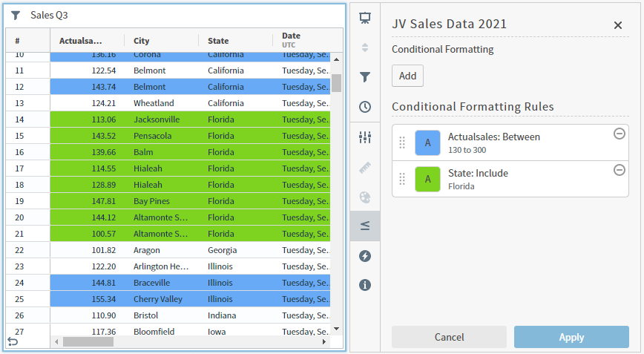Open the clock time settings icon
This screenshot has height=354, width=644.
click(x=365, y=107)
